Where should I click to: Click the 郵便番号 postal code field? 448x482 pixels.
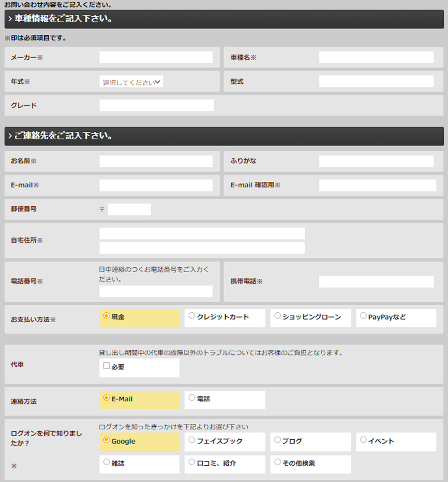pos(129,209)
